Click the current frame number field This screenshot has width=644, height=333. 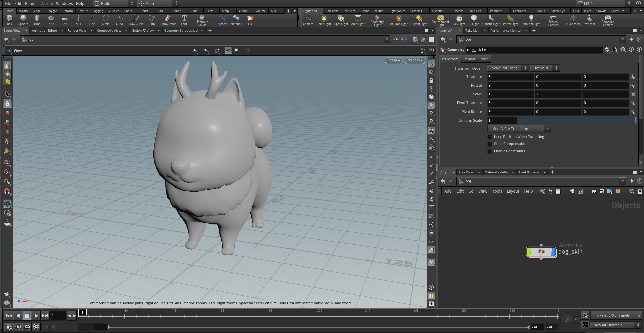point(58,316)
